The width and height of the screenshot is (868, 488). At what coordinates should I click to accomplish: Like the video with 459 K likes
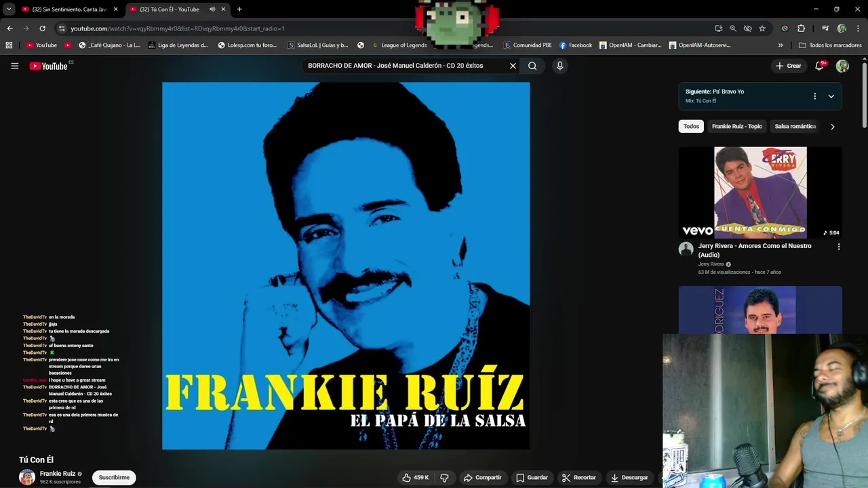pyautogui.click(x=415, y=478)
